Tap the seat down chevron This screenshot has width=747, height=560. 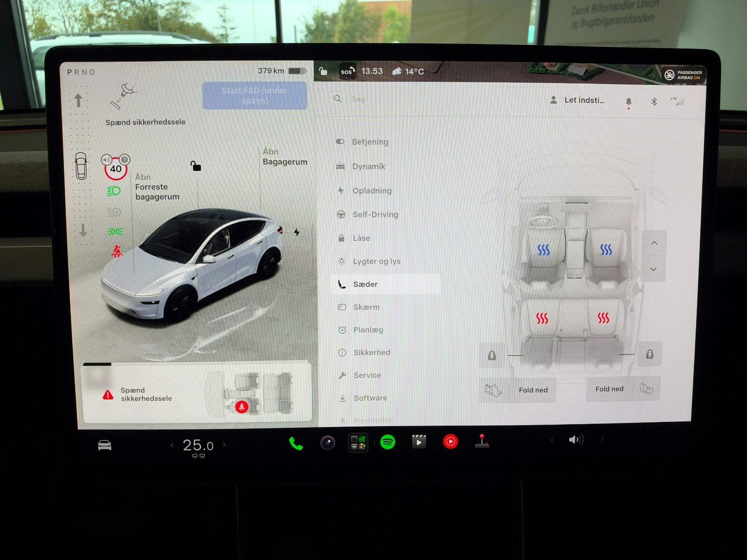[654, 269]
